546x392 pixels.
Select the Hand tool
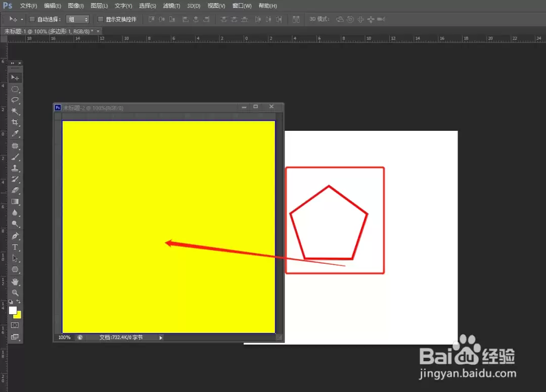click(15, 281)
